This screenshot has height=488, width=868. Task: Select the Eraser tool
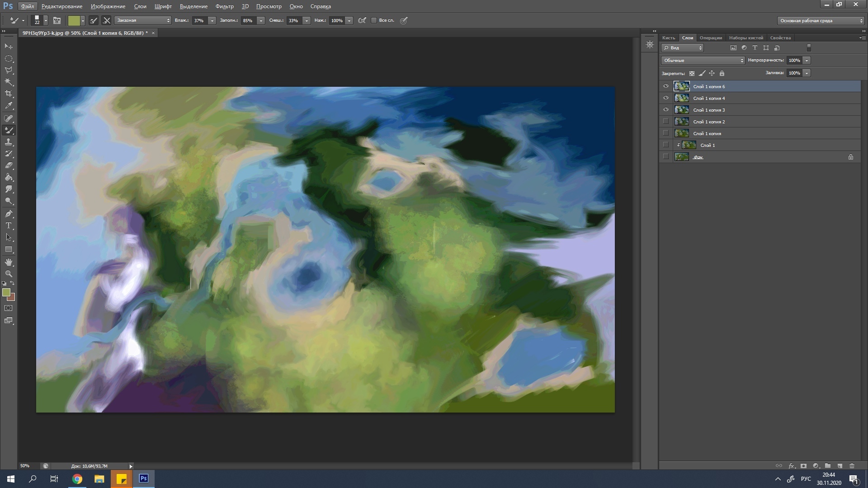click(x=9, y=165)
